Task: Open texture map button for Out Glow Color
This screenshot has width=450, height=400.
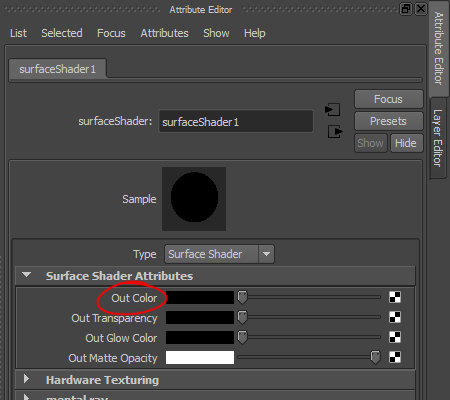Action: (395, 337)
